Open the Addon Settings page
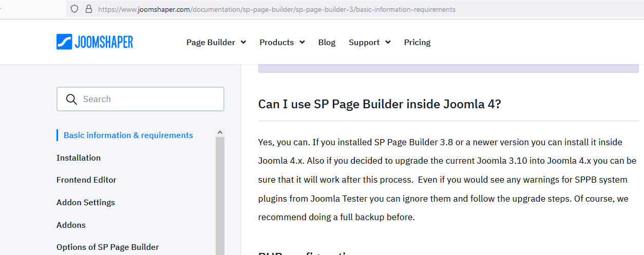Viewport: 644px width, 255px height. point(86,203)
